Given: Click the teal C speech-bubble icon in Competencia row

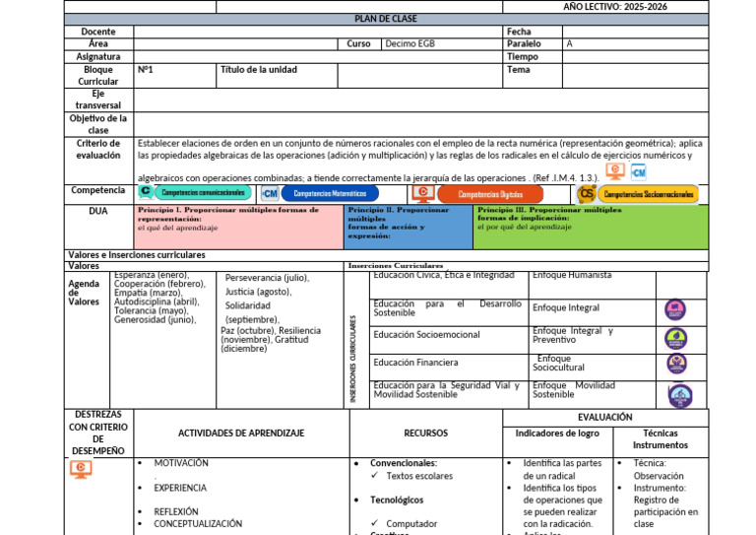Looking at the screenshot, I should point(146,191).
